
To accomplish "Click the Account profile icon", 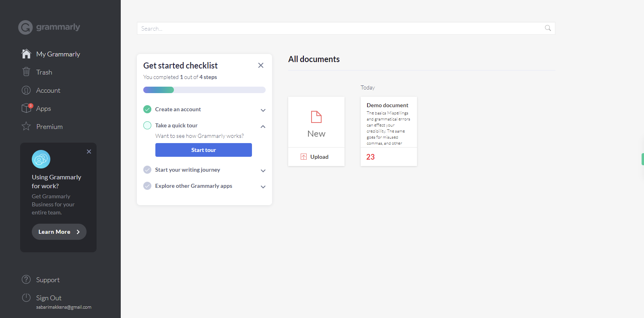I will pos(26,90).
